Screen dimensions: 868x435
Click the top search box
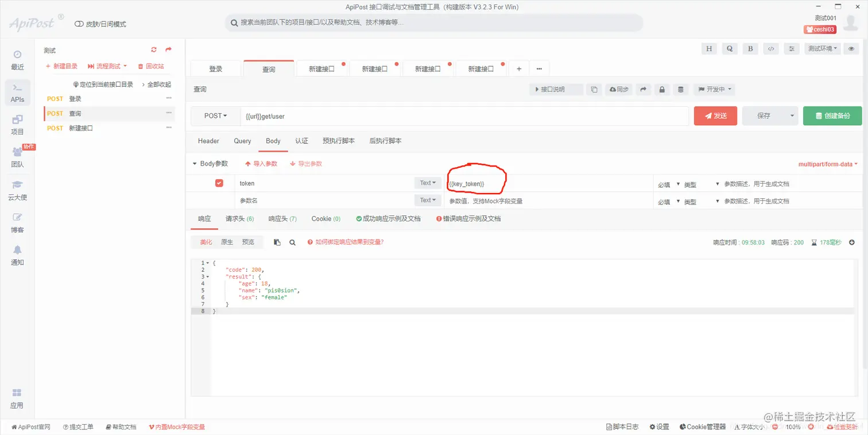(x=433, y=23)
